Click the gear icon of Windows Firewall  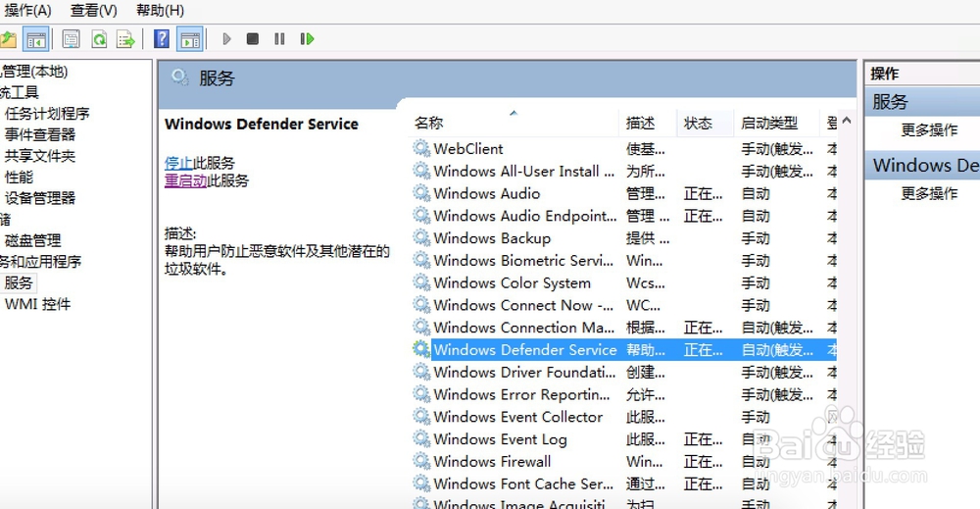tap(421, 462)
